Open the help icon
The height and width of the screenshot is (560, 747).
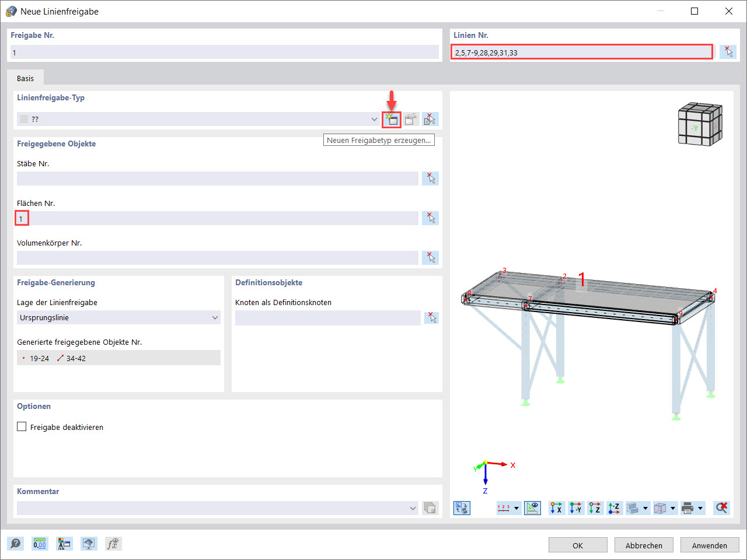click(x=15, y=544)
